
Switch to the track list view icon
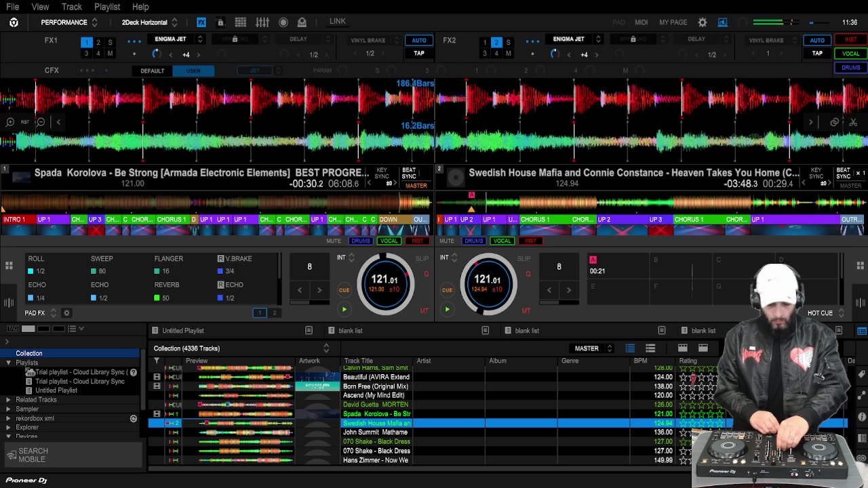pyautogui.click(x=630, y=348)
